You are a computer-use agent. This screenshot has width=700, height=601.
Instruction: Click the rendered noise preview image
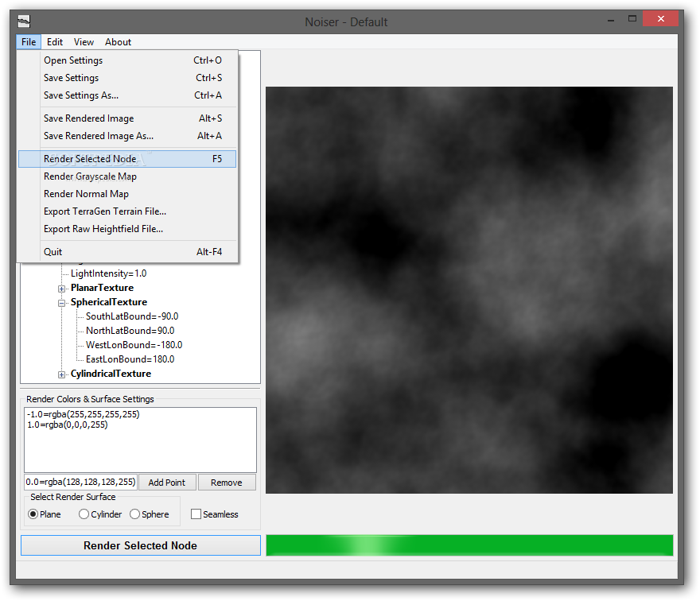pyautogui.click(x=469, y=290)
